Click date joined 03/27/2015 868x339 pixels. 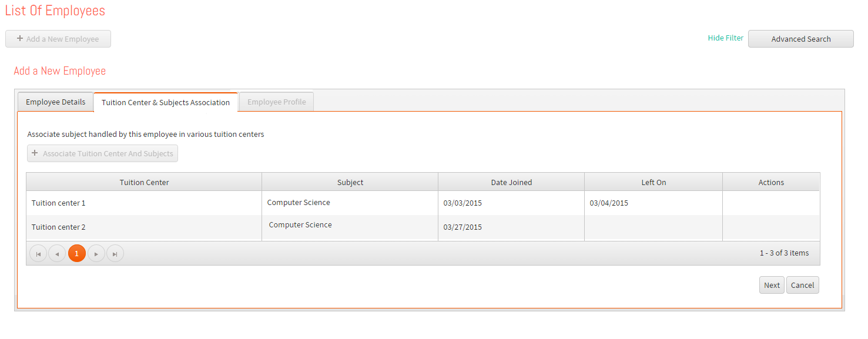[463, 227]
